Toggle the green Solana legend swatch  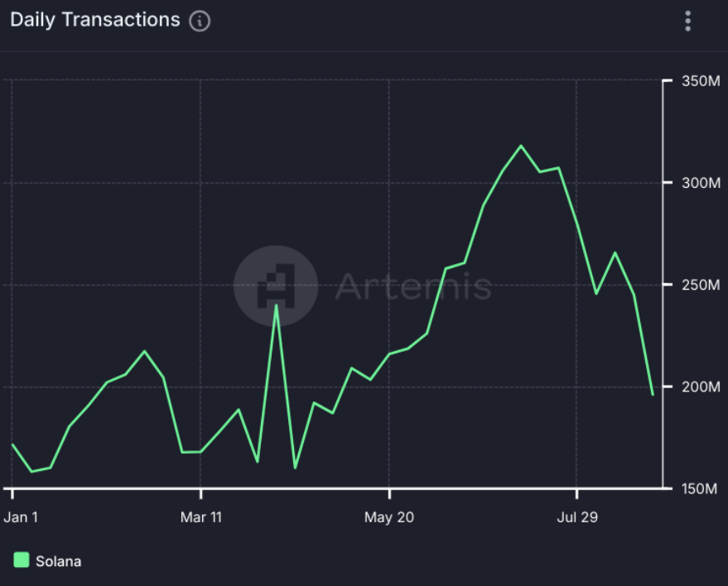click(x=22, y=560)
